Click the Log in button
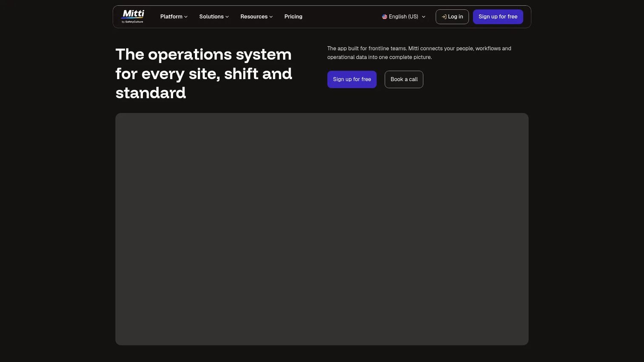The width and height of the screenshot is (644, 362). (452, 17)
